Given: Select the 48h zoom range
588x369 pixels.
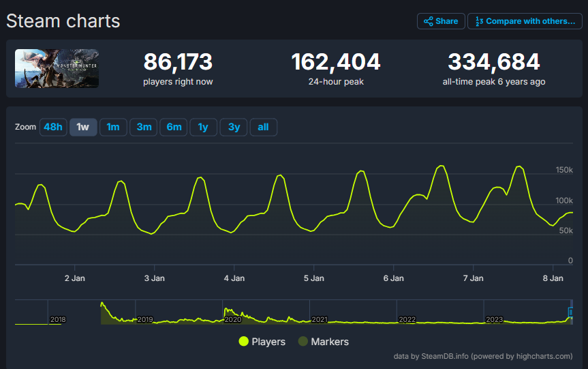Looking at the screenshot, I should 53,127.
